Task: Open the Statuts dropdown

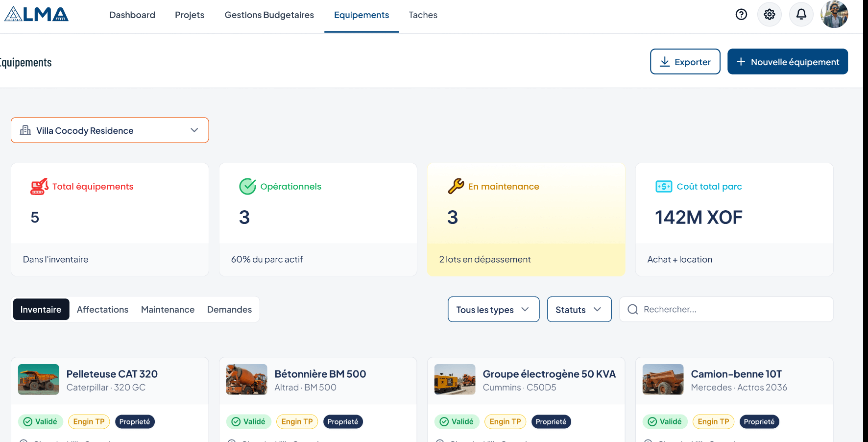Action: tap(579, 309)
